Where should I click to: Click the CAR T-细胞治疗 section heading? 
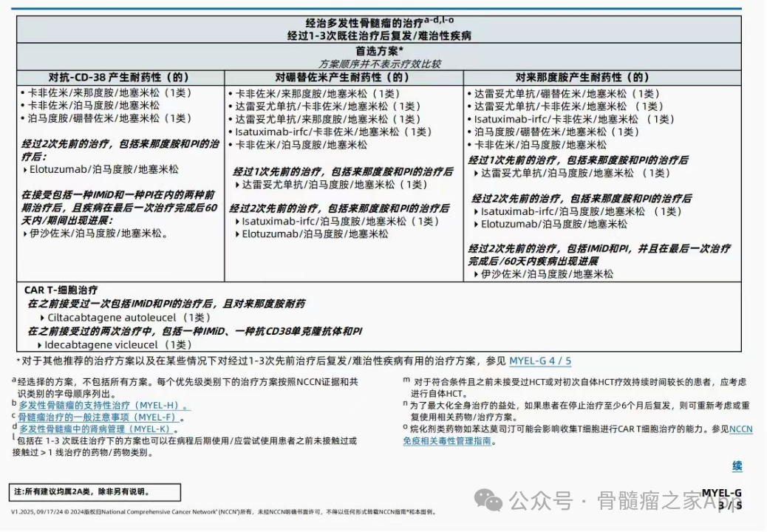pos(61,290)
